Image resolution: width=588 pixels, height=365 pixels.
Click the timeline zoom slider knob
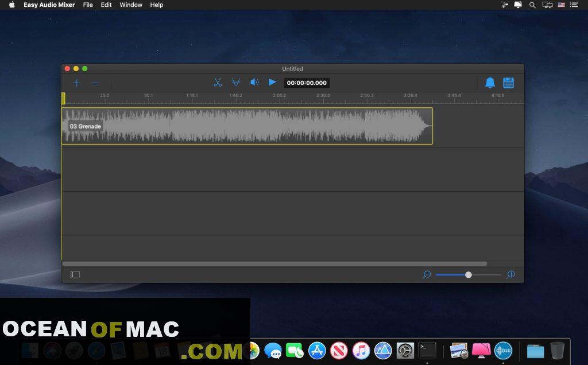[x=469, y=275]
